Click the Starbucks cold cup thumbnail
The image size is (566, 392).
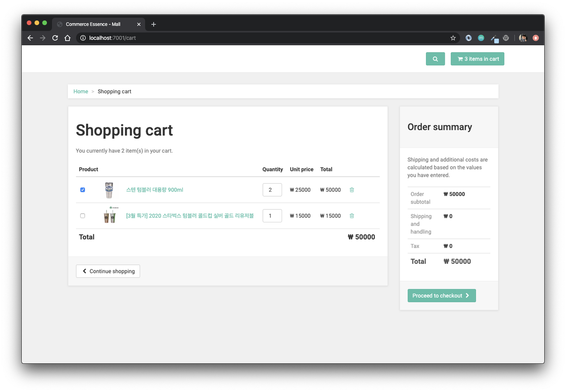coord(109,215)
